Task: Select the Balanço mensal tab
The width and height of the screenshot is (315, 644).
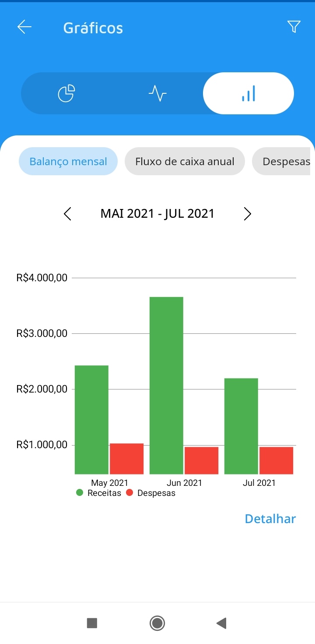Action: pyautogui.click(x=68, y=161)
